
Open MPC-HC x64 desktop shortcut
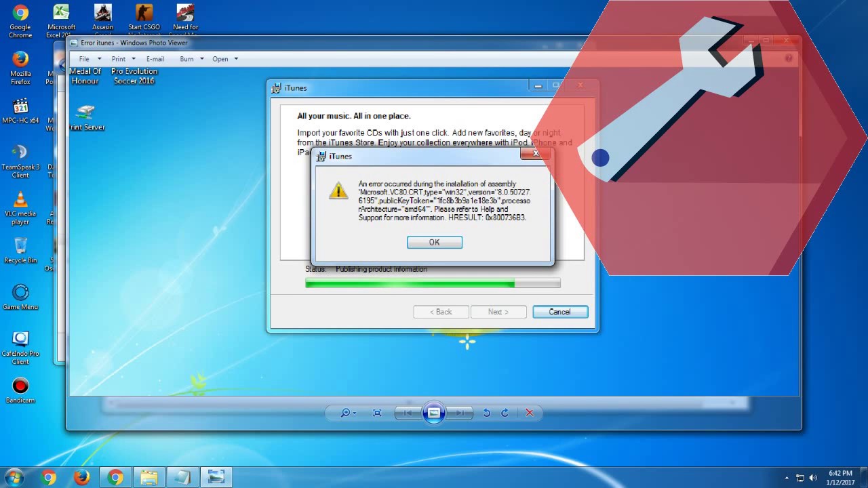pyautogui.click(x=20, y=111)
